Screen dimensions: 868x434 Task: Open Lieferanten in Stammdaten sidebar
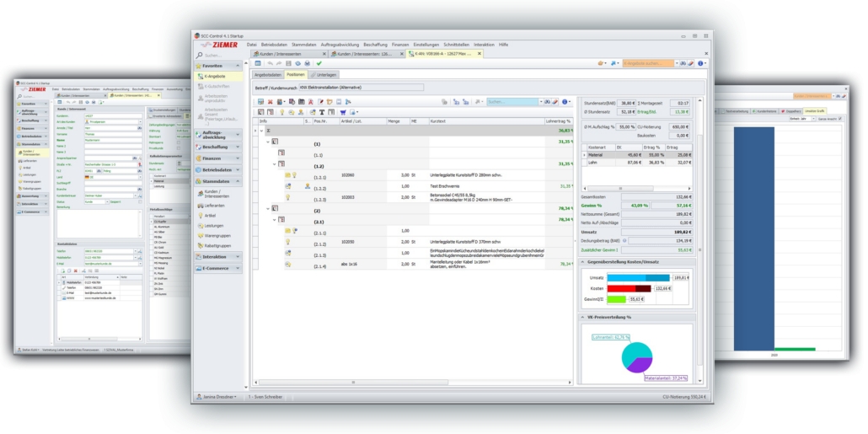[x=214, y=206]
